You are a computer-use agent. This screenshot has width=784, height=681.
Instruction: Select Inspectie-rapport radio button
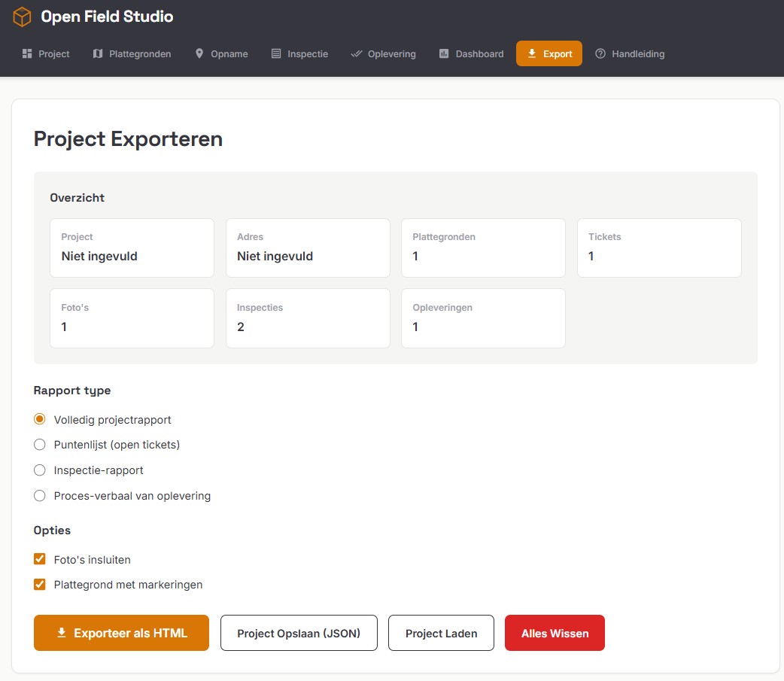coord(40,470)
